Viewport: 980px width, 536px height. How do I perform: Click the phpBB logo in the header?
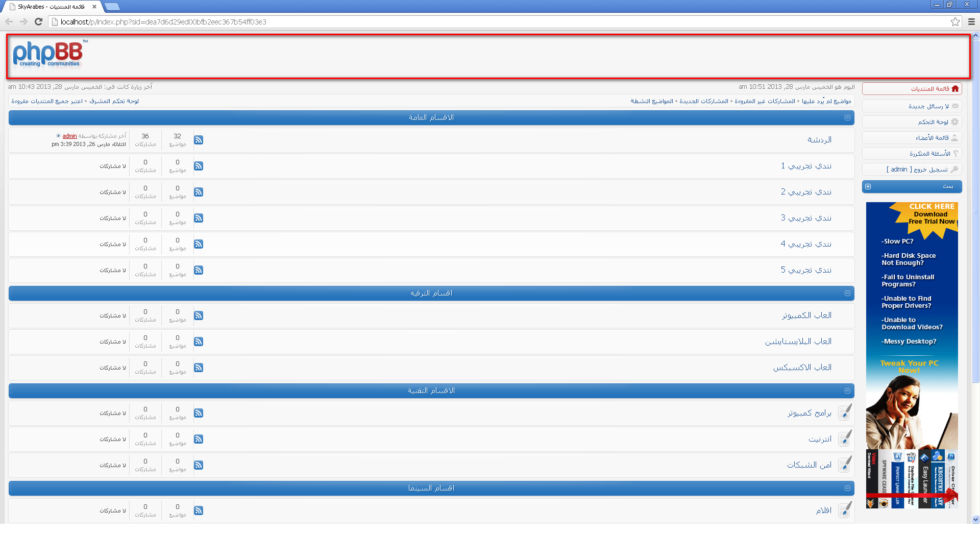tap(48, 55)
